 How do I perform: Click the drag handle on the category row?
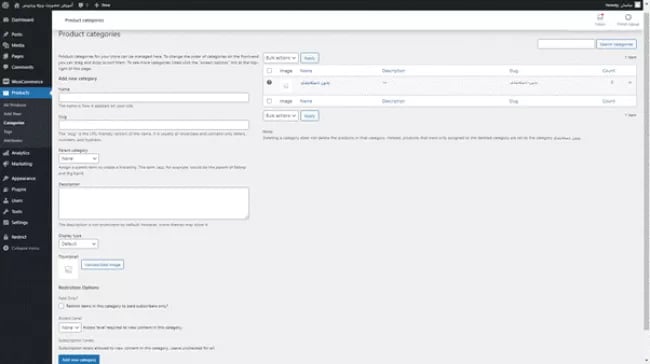[x=630, y=83]
